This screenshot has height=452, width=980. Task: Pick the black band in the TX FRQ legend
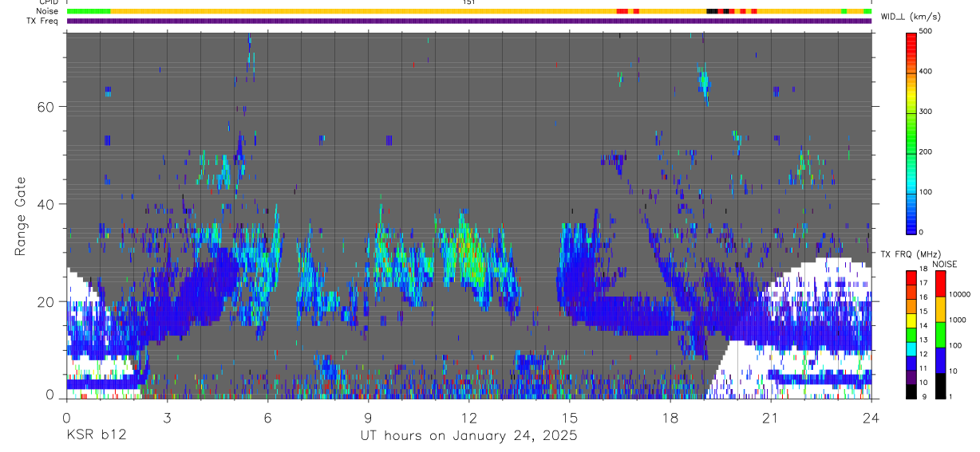pyautogui.click(x=911, y=391)
